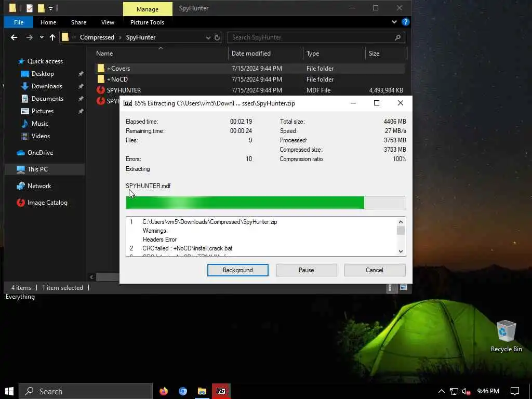The image size is (532, 399).
Task: Open Quick Access Toolbar customize dropdown
Action: point(50,8)
